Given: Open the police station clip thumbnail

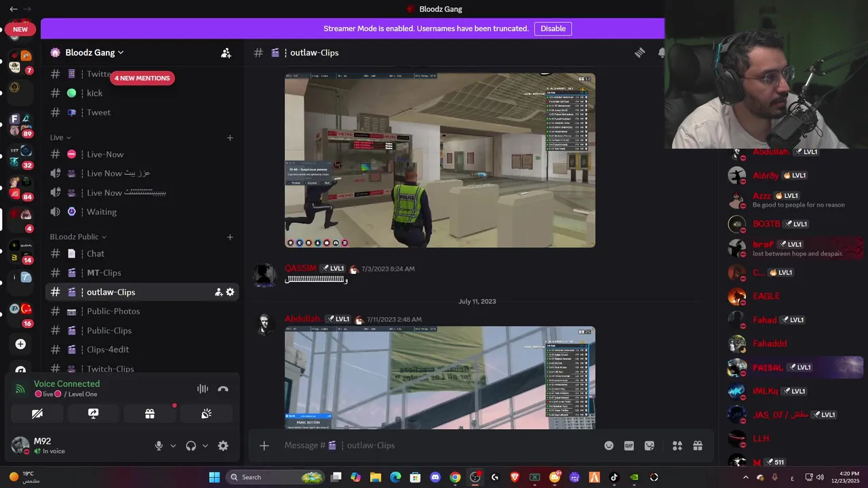Looking at the screenshot, I should point(440,160).
